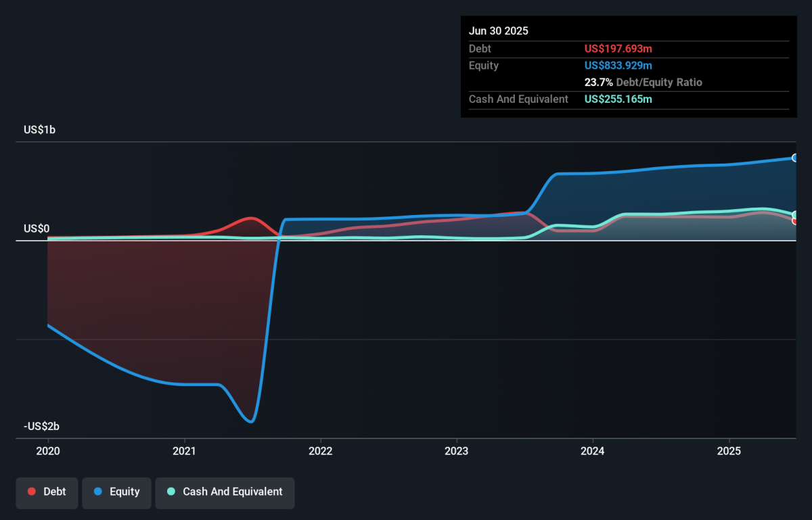Toggle the Cash And Equivalent legend button
This screenshot has width=812, height=520.
click(x=225, y=492)
